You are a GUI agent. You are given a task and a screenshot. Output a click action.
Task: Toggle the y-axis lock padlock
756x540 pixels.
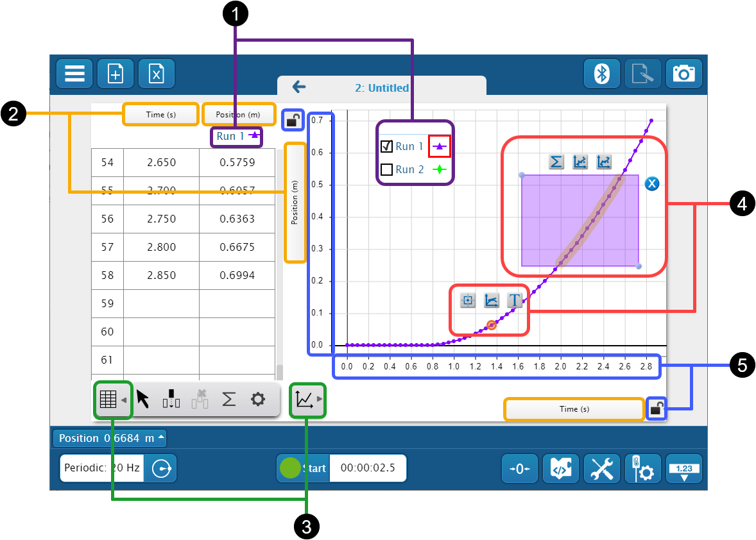[293, 120]
